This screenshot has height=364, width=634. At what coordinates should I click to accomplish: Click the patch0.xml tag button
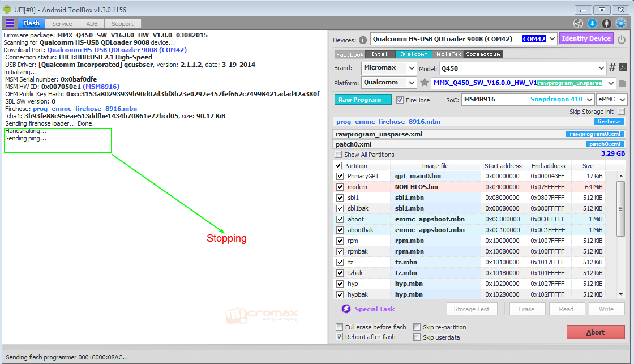pyautogui.click(x=605, y=144)
